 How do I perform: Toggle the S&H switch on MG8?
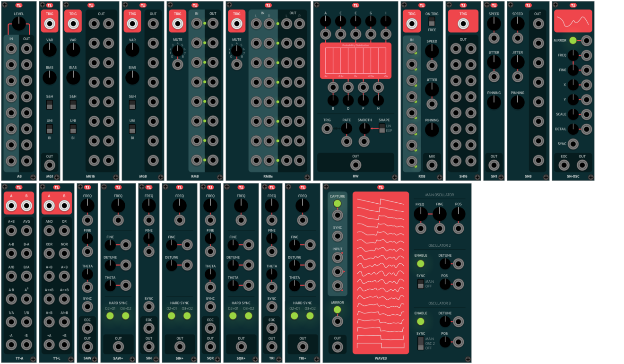132,105
